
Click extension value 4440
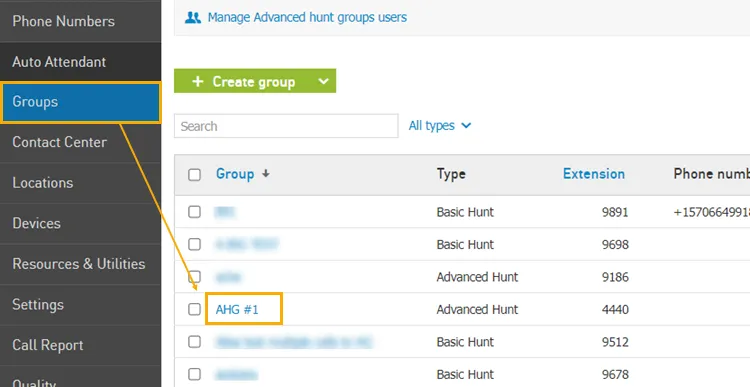pyautogui.click(x=615, y=310)
